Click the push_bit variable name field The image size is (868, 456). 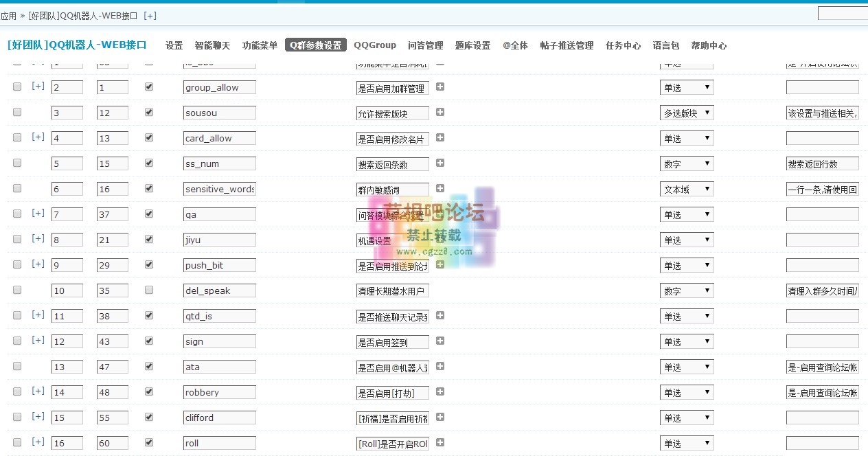click(220, 265)
